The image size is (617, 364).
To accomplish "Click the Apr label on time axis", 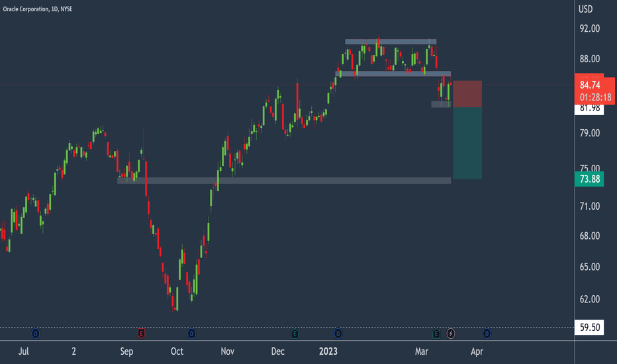I will [477, 351].
